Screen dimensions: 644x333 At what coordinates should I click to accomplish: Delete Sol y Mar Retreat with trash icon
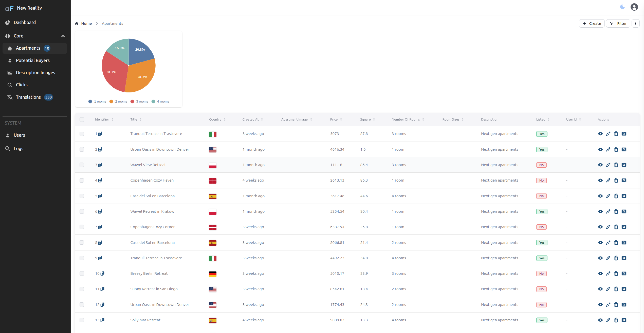616,320
